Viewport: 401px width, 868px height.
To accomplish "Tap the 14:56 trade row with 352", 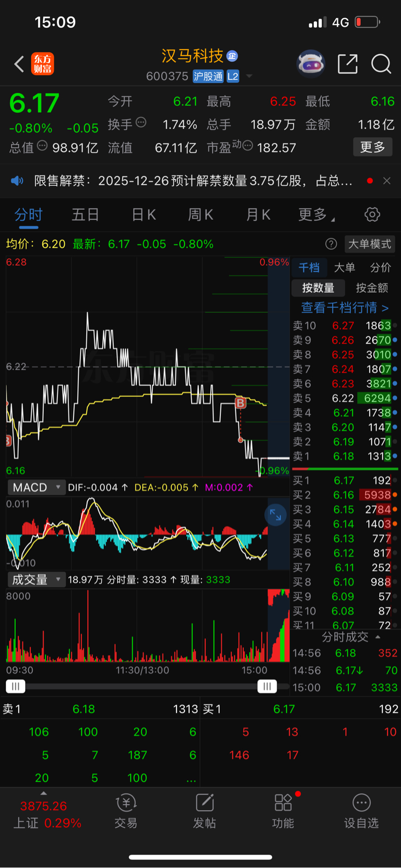I will pos(345,653).
